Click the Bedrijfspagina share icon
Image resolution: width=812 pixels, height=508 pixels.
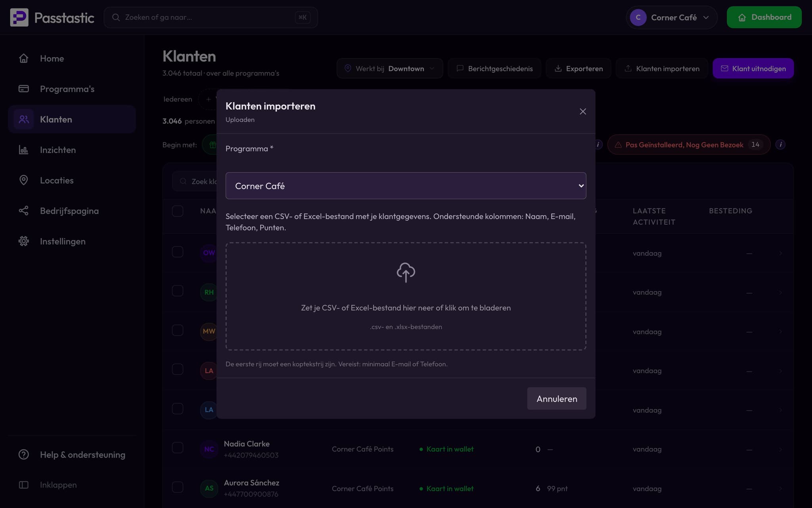24,211
